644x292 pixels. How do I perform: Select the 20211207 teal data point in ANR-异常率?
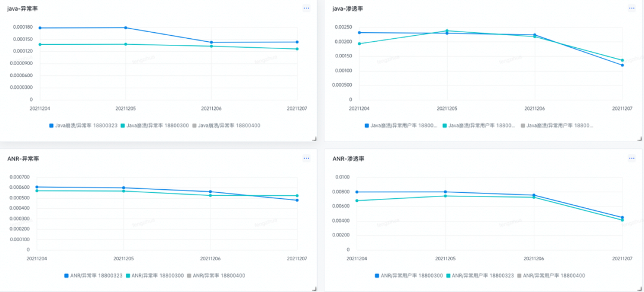tap(297, 196)
